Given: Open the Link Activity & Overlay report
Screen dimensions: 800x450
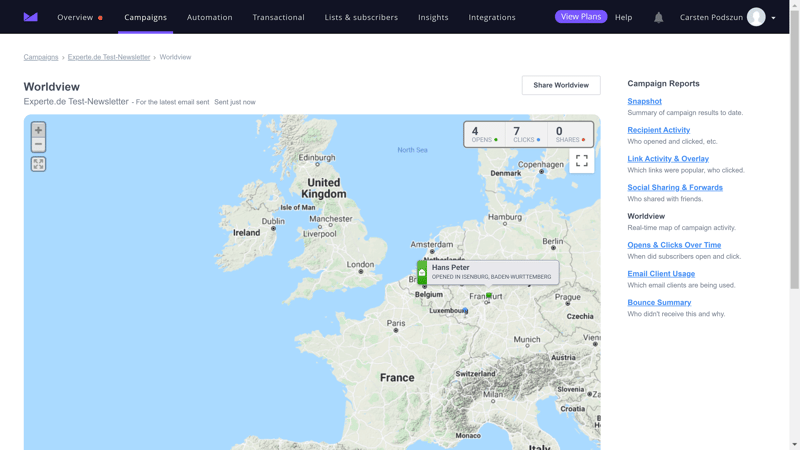Looking at the screenshot, I should 668,158.
